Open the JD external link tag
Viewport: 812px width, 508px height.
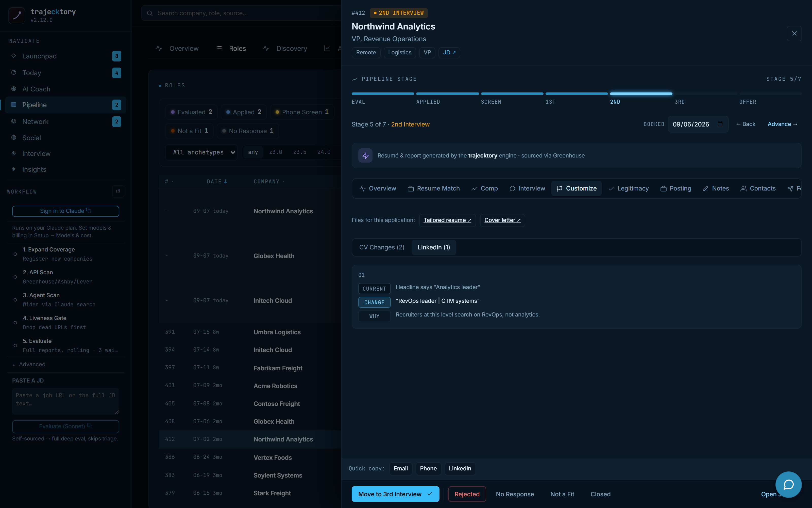tap(449, 52)
